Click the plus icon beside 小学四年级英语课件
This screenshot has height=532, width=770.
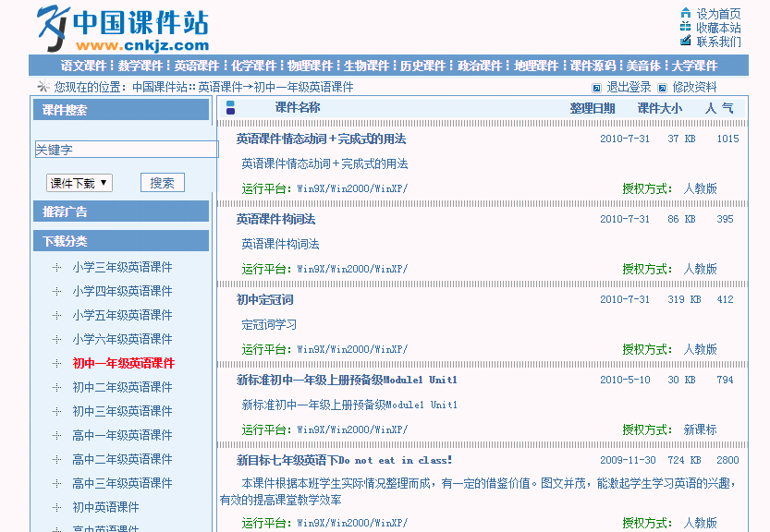coord(57,292)
